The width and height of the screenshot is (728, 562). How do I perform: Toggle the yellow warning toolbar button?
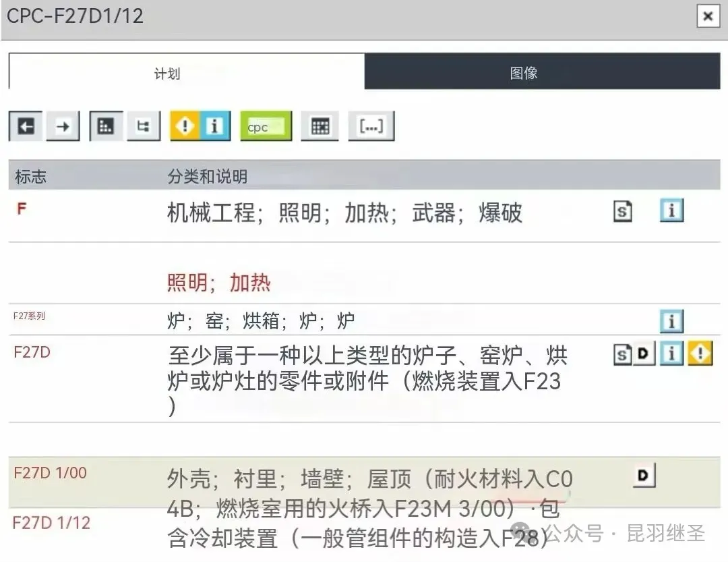(185, 126)
